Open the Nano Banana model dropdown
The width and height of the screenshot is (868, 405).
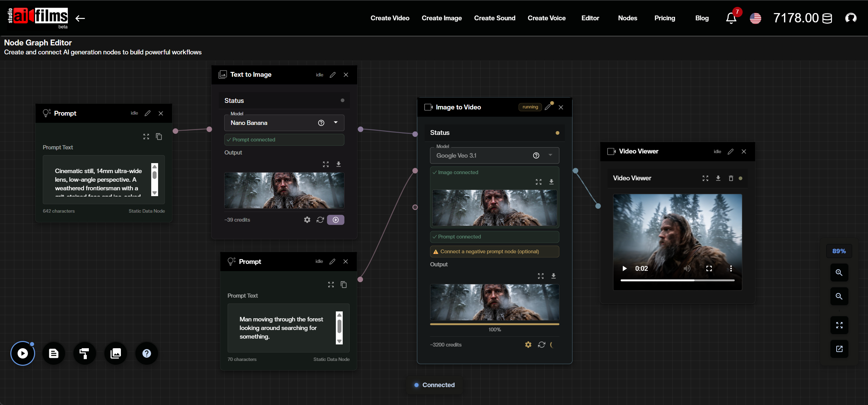pos(335,122)
